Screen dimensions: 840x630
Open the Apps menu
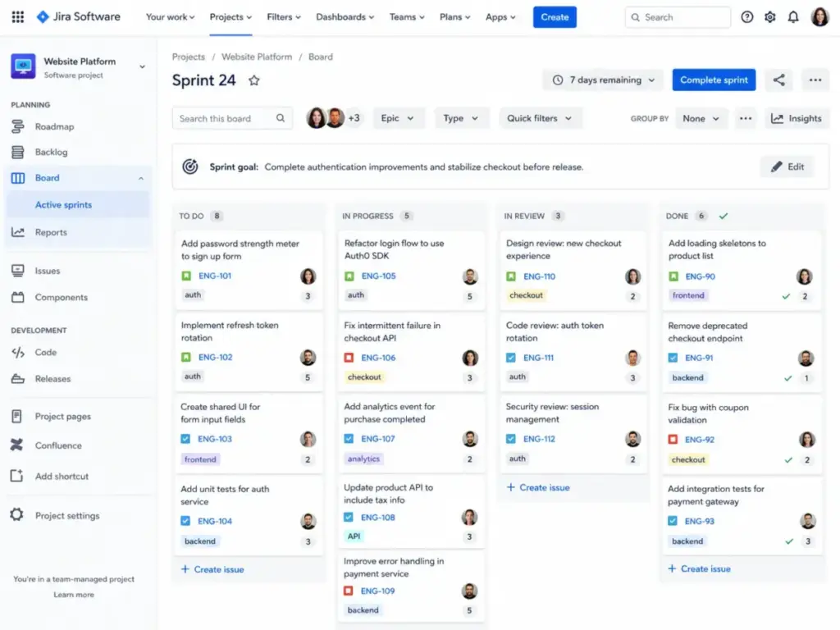click(x=500, y=17)
